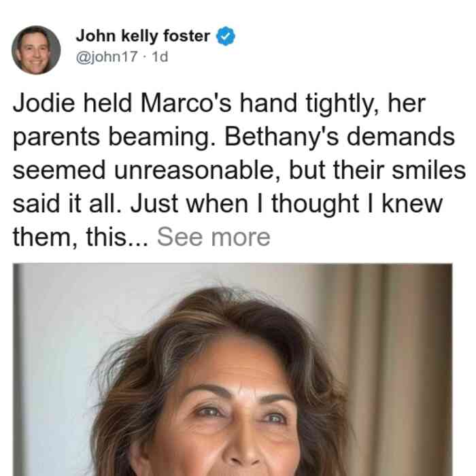The image size is (476, 476).
Task: Click the line starting 'said it all. Just when'
Action: click(227, 204)
